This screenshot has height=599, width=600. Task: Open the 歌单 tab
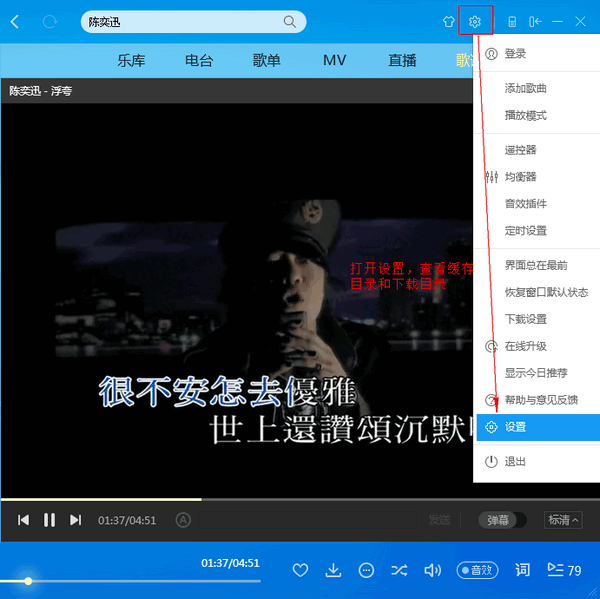pyautogui.click(x=267, y=60)
